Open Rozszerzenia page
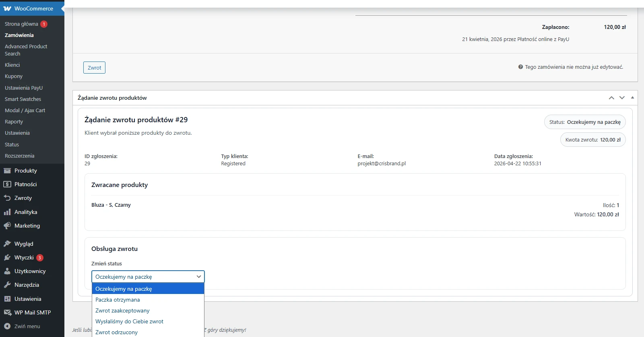644x337 pixels. point(19,156)
